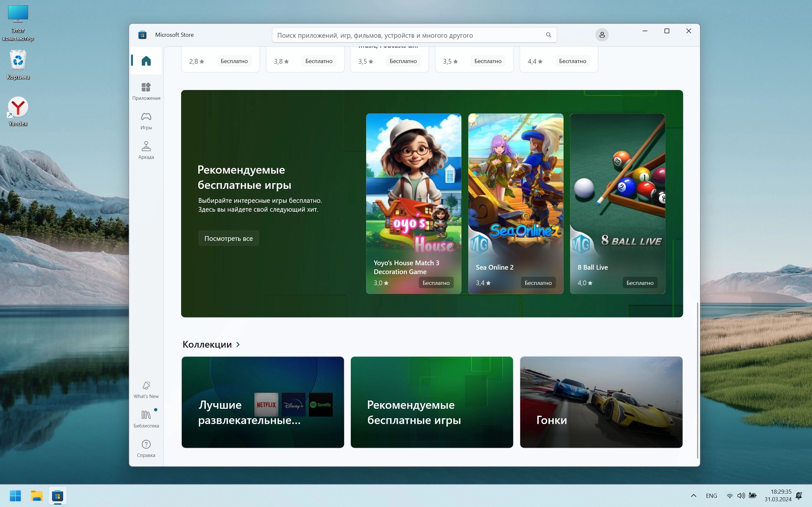The height and width of the screenshot is (507, 812).
Task: Show hidden system tray icons
Action: click(x=693, y=496)
